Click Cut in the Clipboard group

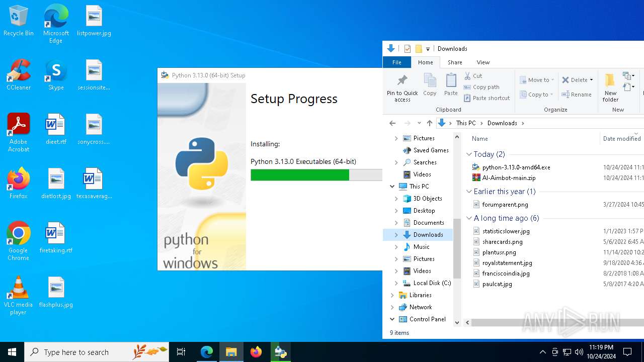(473, 76)
